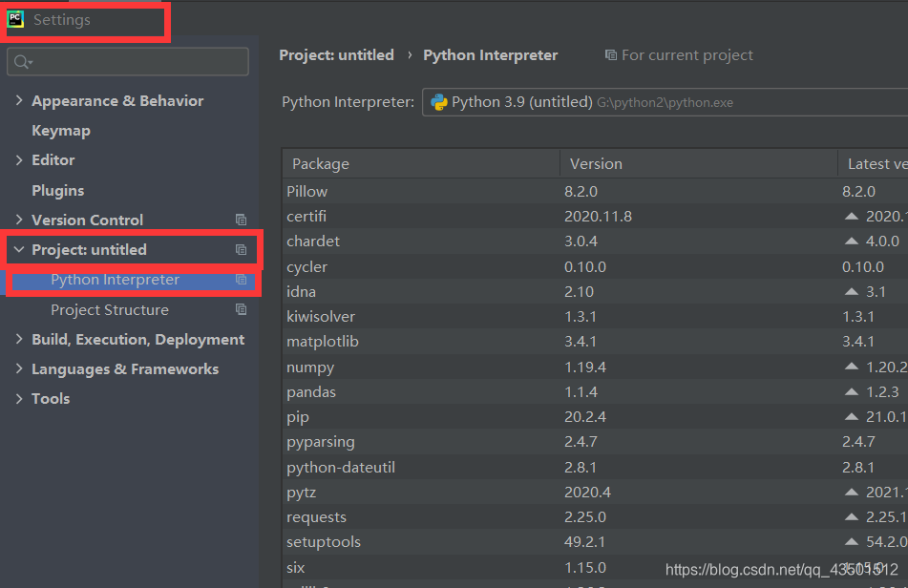Expand the Tools section
The width and height of the screenshot is (908, 588).
19,398
